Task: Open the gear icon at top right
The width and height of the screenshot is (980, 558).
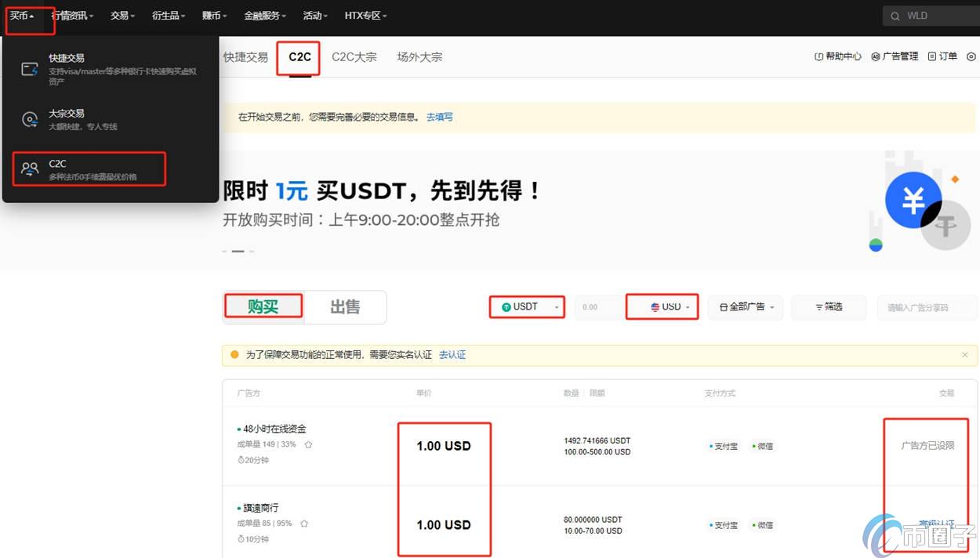Action: [971, 56]
